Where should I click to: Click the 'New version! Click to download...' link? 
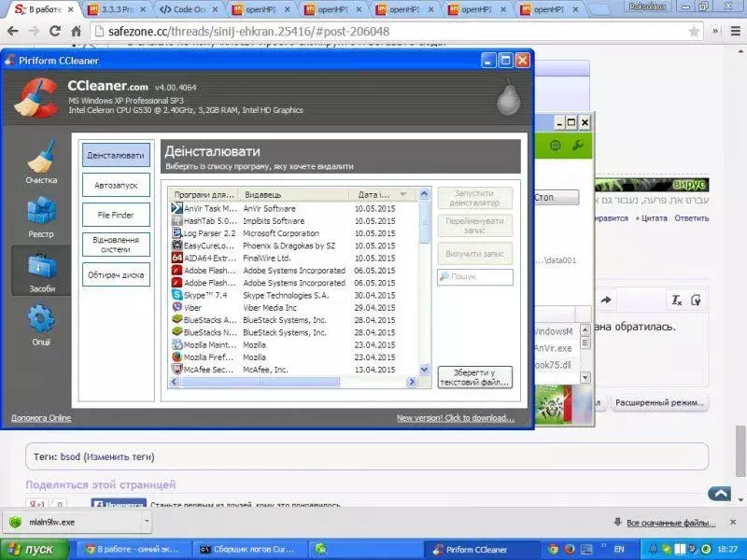456,418
